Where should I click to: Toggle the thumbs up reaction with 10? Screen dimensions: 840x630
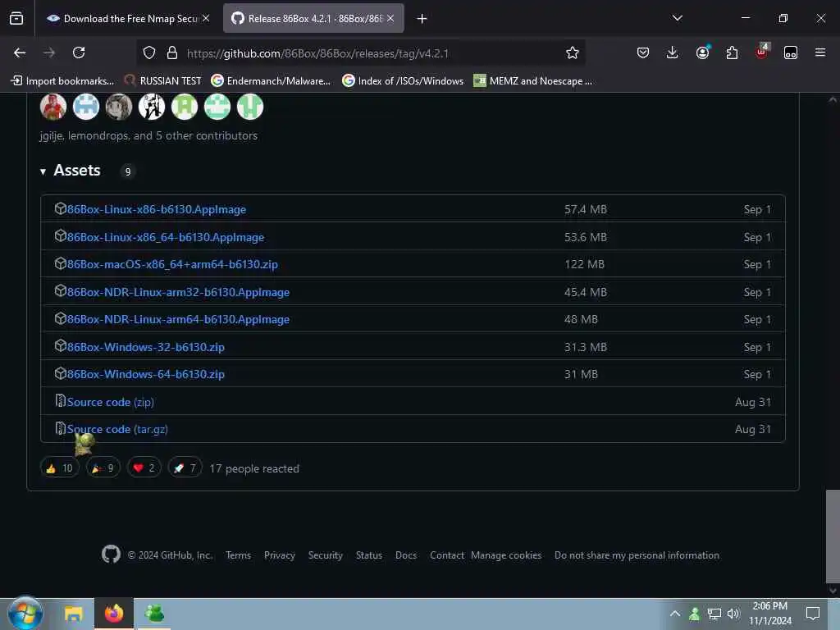pos(59,468)
